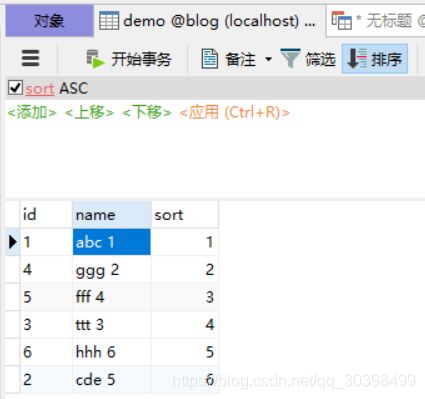Image resolution: width=425 pixels, height=399 pixels.
Task: Click the id cell in the hhh 6 row
Action: [46, 352]
